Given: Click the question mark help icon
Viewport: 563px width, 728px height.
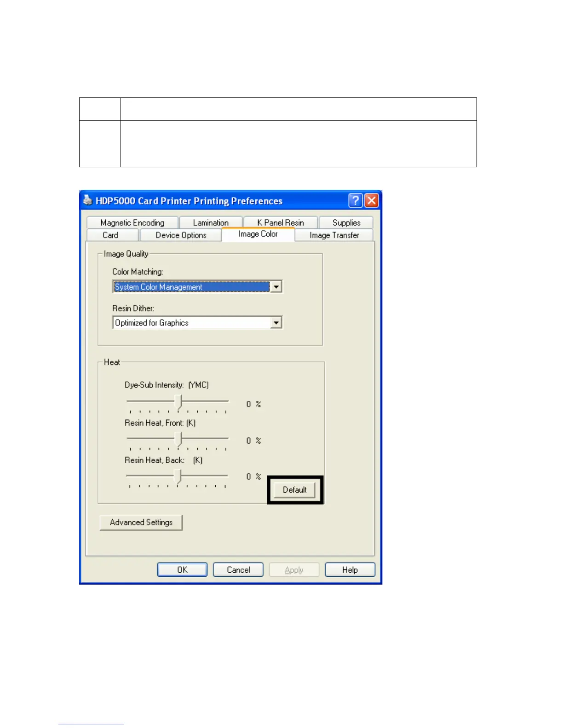Looking at the screenshot, I should 356,200.
